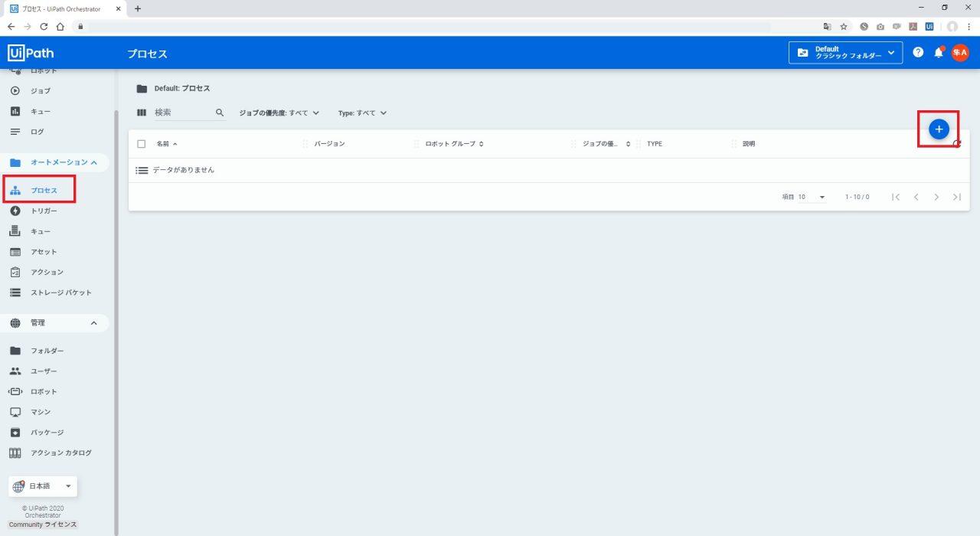Open a new browser tab
Screen dimensions: 980x536
pyautogui.click(x=138, y=8)
